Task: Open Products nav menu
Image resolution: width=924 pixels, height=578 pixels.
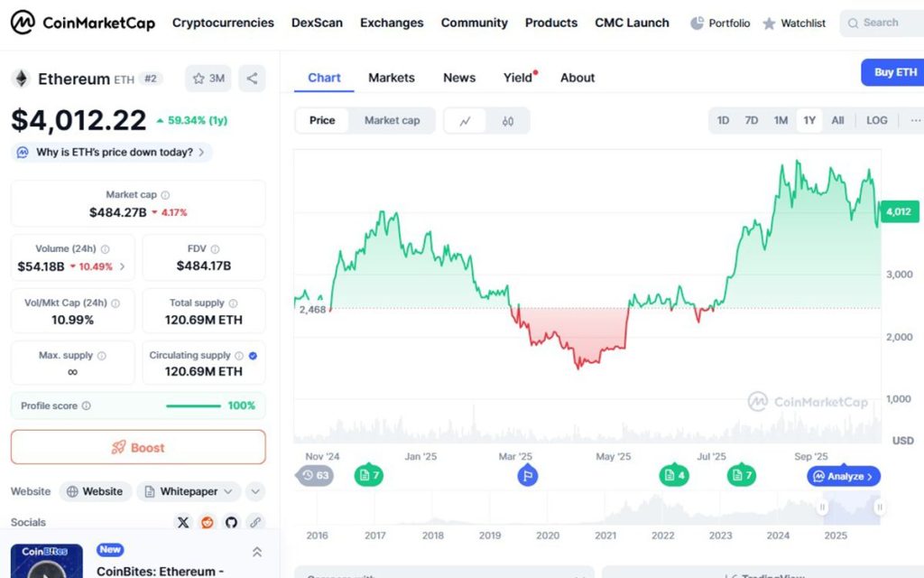Action: [x=551, y=23]
